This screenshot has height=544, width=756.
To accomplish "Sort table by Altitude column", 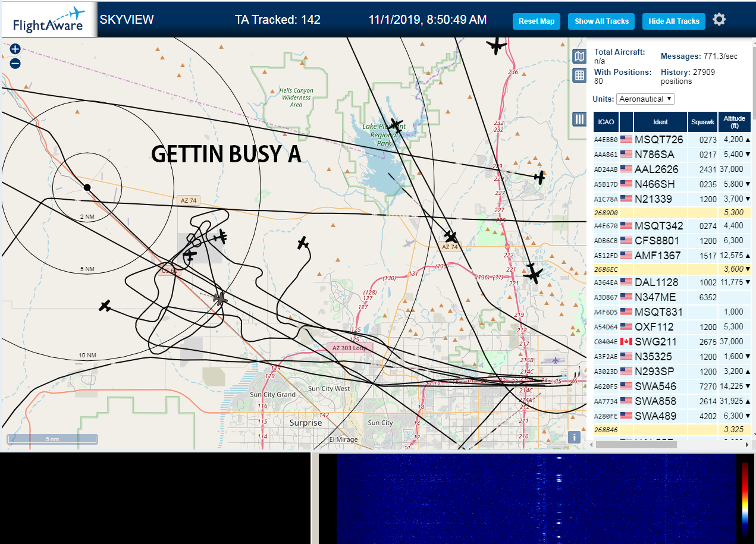I will (735, 122).
